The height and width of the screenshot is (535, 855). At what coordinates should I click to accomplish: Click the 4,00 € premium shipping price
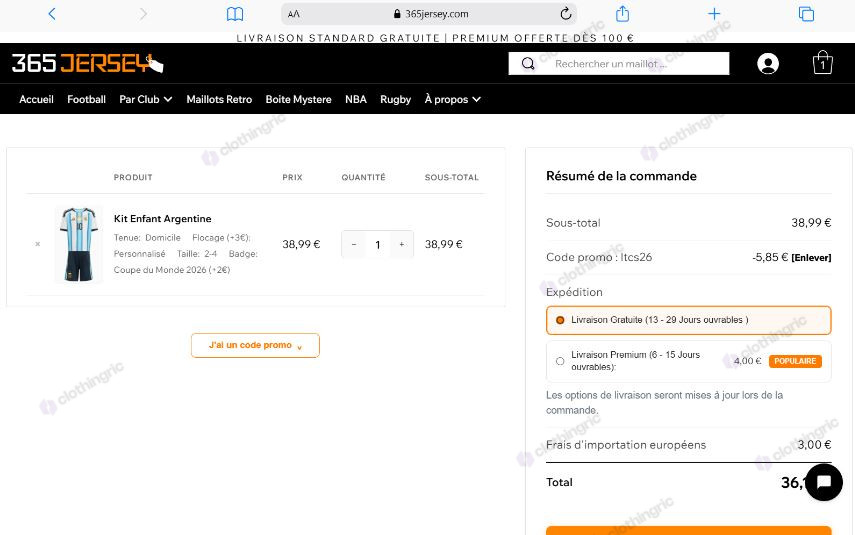tap(748, 361)
